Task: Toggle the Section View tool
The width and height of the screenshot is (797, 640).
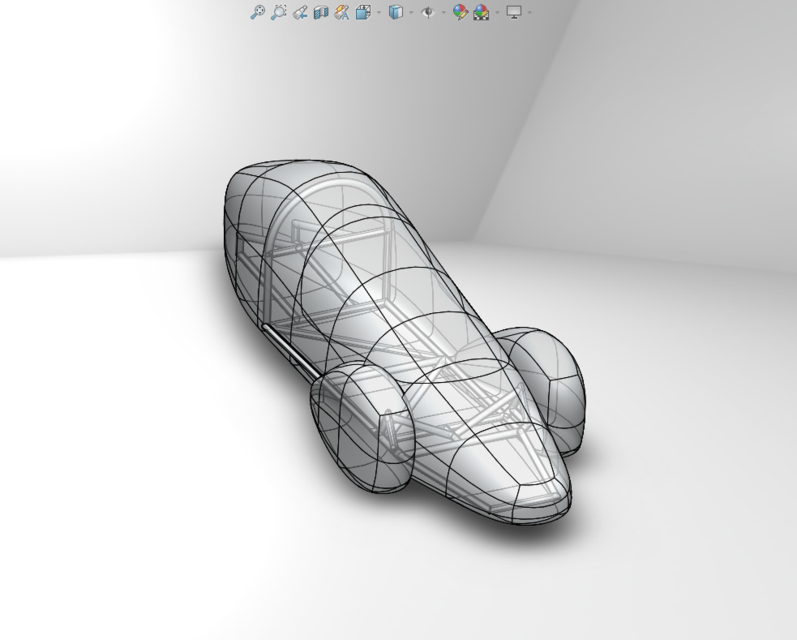Action: point(321,13)
